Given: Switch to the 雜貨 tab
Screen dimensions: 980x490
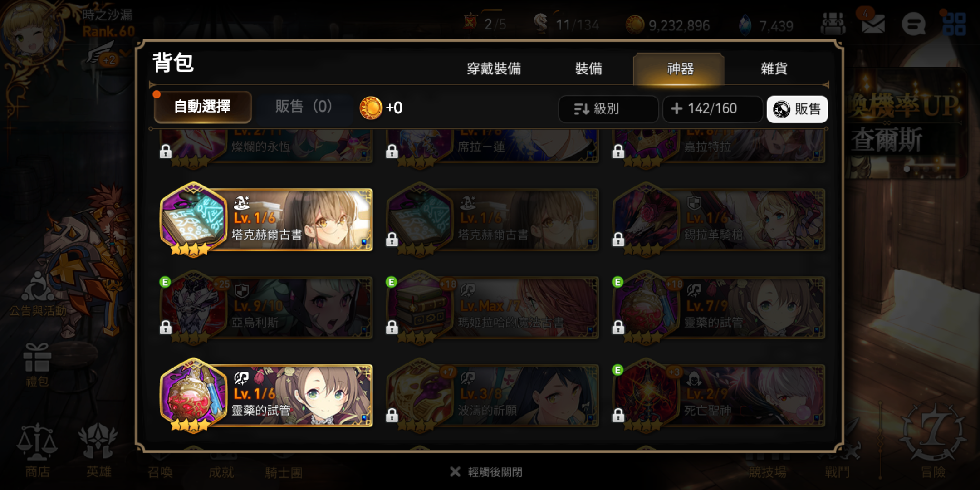Looking at the screenshot, I should pos(774,69).
